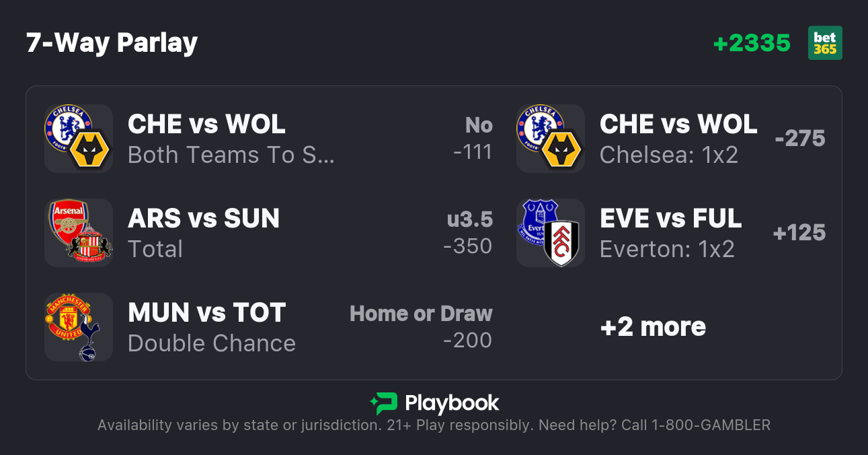Click the Playbook brand name text
The width and height of the screenshot is (868, 455).
pos(452,403)
